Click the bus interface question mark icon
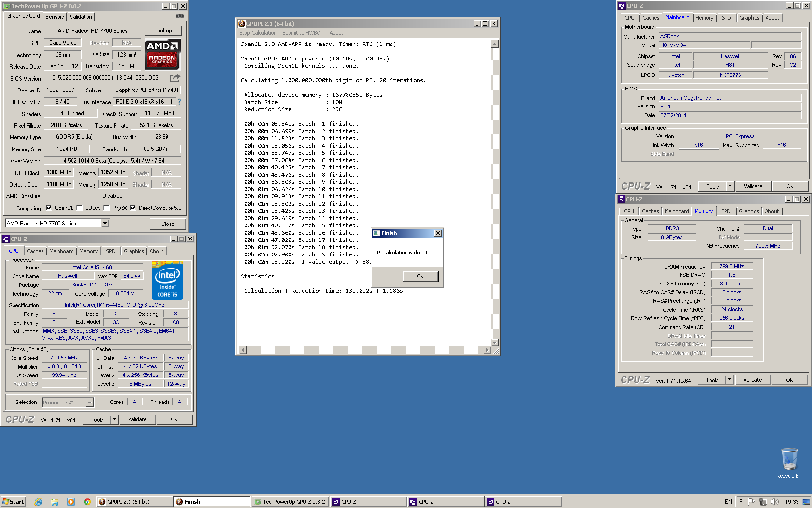Screen dimensions: 812x508 [x=179, y=102]
